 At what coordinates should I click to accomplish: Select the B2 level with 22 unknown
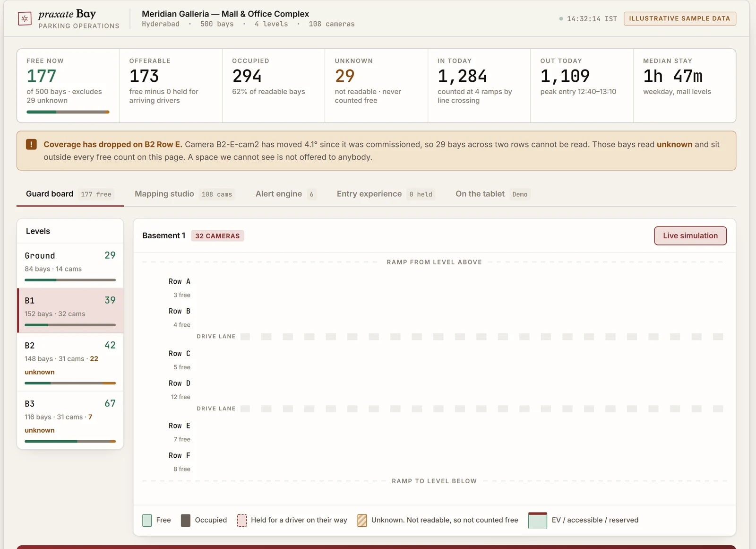tap(70, 362)
